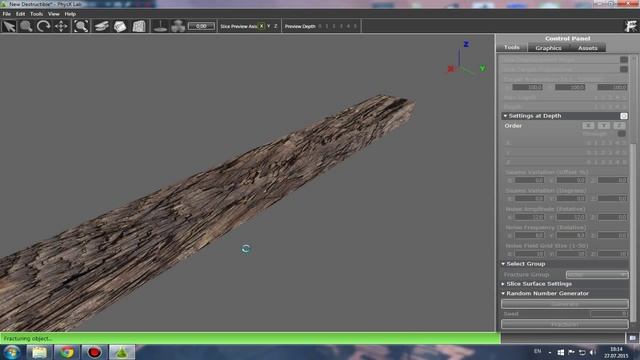Screen dimensions: 640x360
Task: Set Slice Preview Axis to Y
Action: pos(269,26)
